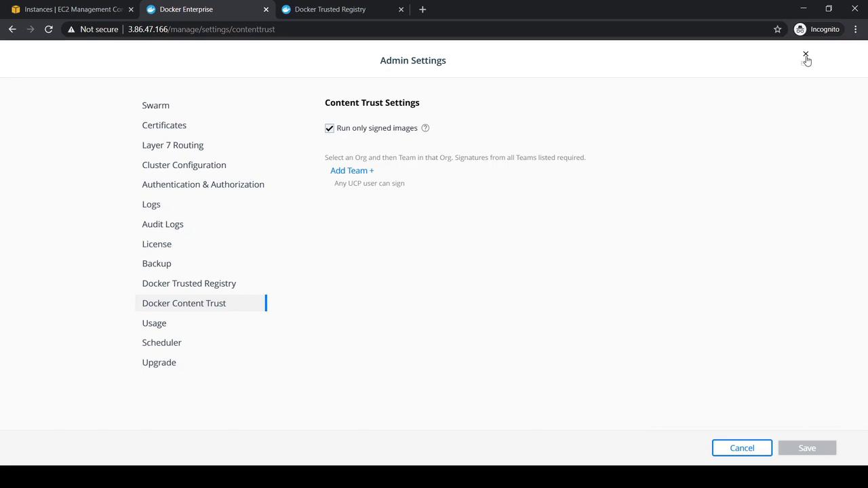Go to Layer 7 Routing settings

pyautogui.click(x=173, y=145)
